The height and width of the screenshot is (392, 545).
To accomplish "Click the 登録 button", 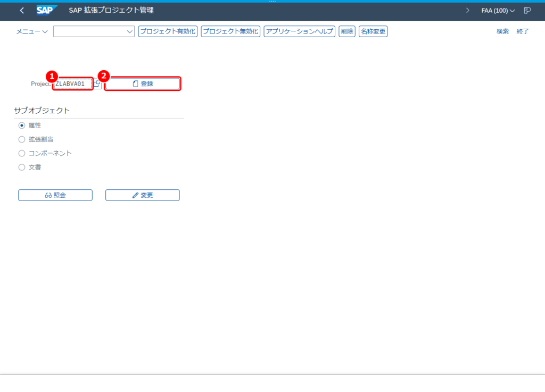I will coord(143,84).
